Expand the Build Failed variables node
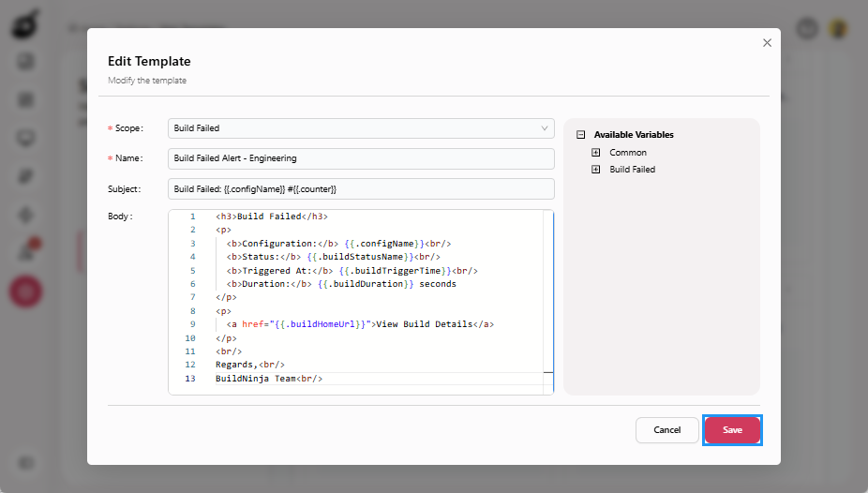 pyautogui.click(x=596, y=170)
